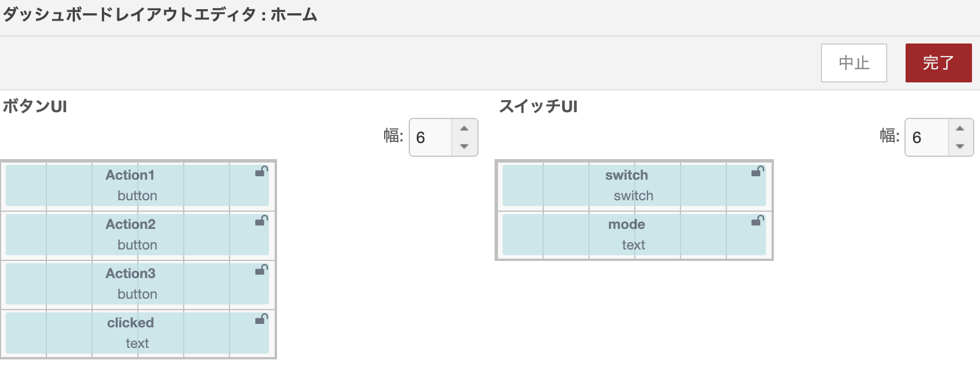Viewport: 980px width, 388px height.
Task: Select the Action2 button widget label
Action: [x=130, y=224]
